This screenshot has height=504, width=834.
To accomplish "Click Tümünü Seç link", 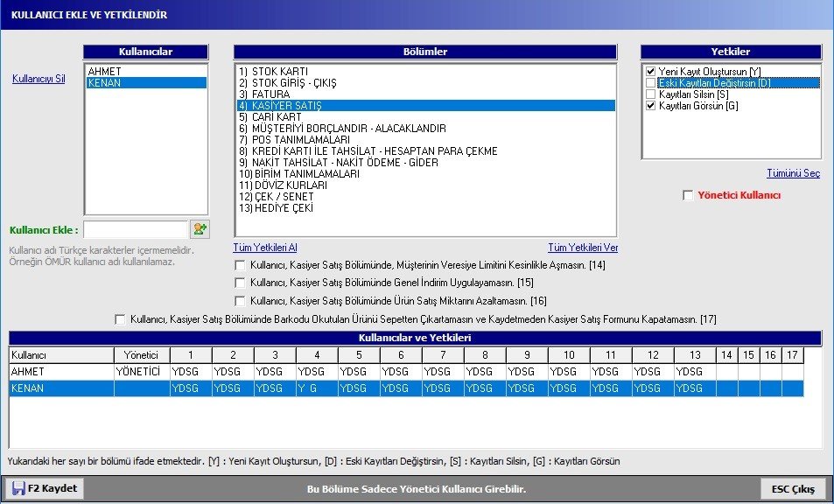I will click(793, 173).
